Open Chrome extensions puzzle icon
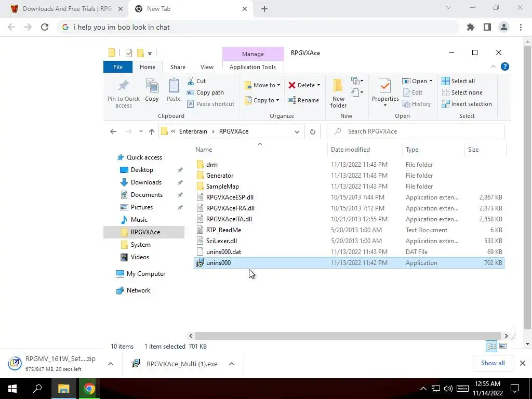The width and height of the screenshot is (532, 399). tap(471, 27)
